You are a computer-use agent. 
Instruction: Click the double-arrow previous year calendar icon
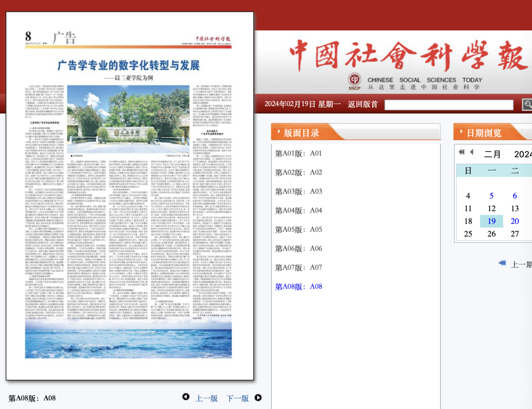(461, 152)
